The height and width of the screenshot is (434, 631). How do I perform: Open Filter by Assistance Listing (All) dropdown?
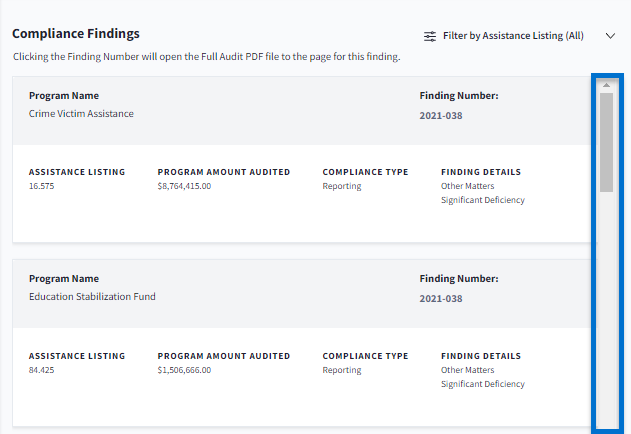point(513,36)
